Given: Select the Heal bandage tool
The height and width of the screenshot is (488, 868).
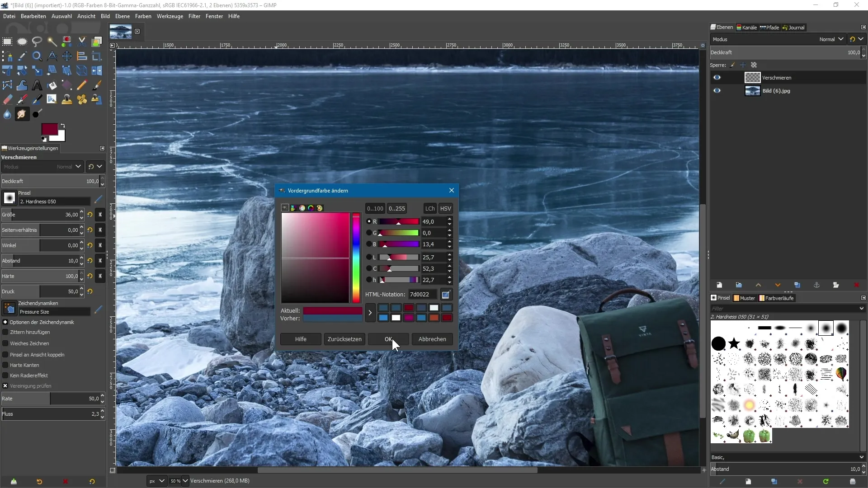Looking at the screenshot, I should coord(82,100).
